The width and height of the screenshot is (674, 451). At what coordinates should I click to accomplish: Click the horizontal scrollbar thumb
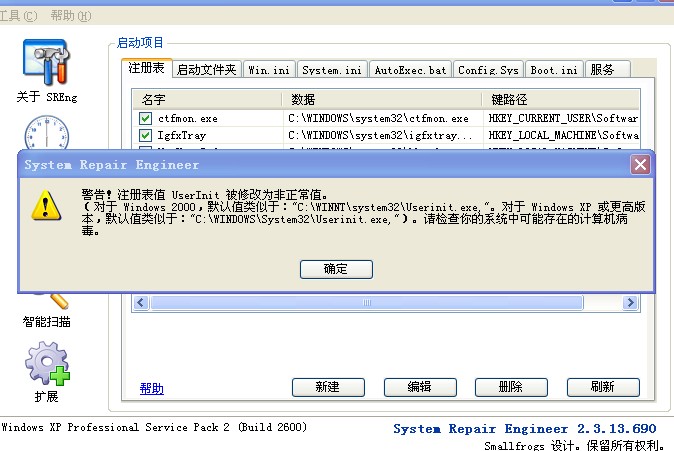(x=367, y=303)
